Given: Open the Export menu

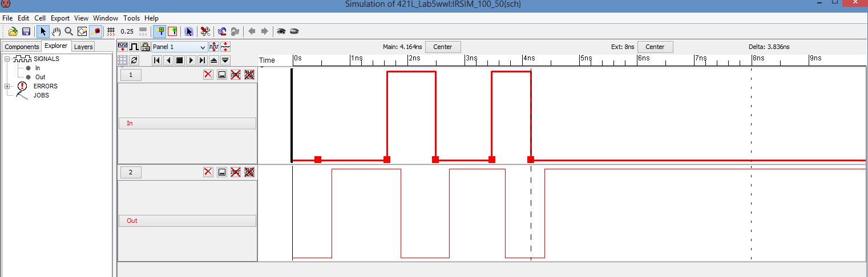Looking at the screenshot, I should [60, 18].
